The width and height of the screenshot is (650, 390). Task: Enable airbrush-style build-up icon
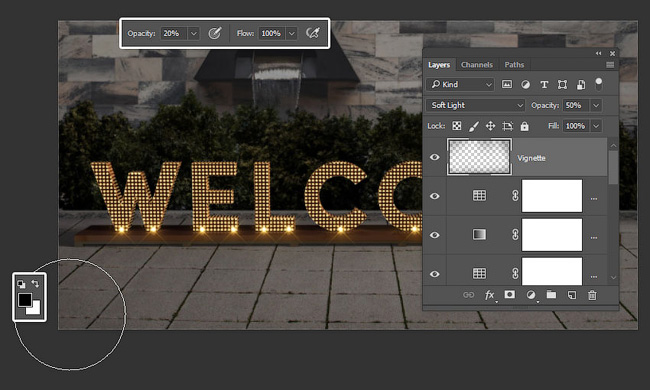[x=313, y=33]
